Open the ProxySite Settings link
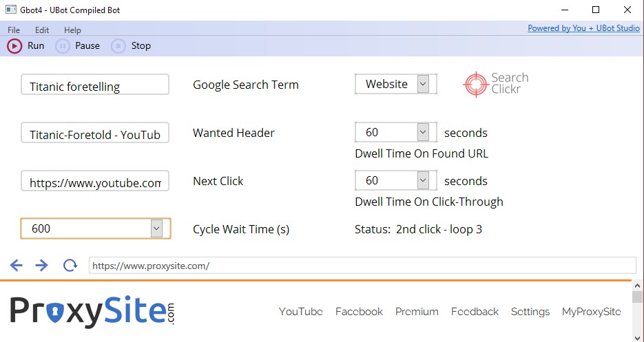 [x=530, y=312]
